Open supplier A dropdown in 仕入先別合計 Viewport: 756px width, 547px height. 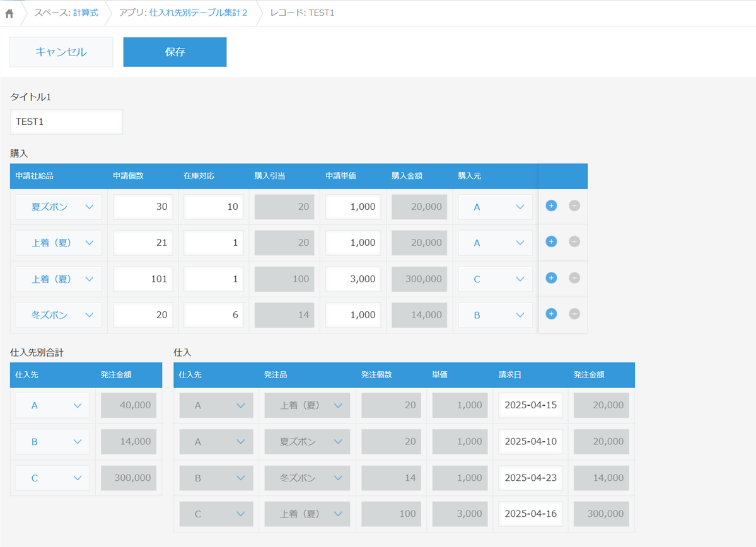[52, 405]
